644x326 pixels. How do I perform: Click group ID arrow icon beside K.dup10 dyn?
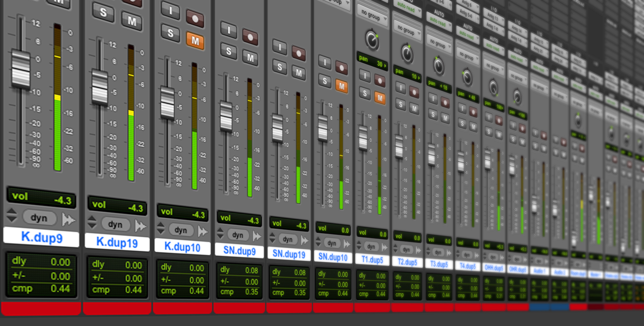click(202, 231)
